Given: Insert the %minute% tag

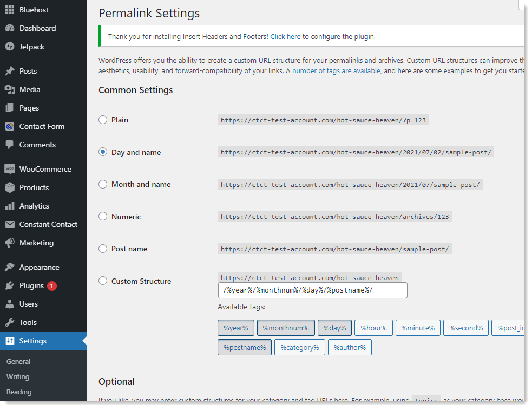Looking at the screenshot, I should [x=418, y=328].
